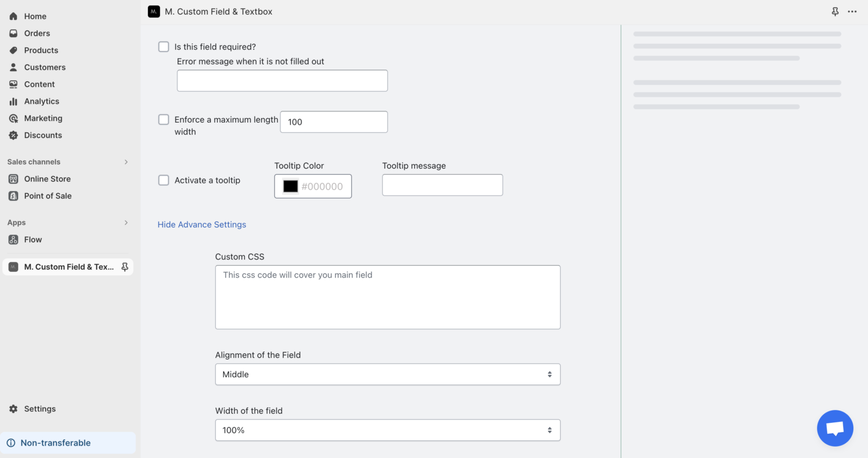The image size is (868, 458).
Task: Expand the Apps section chevron
Action: click(126, 223)
